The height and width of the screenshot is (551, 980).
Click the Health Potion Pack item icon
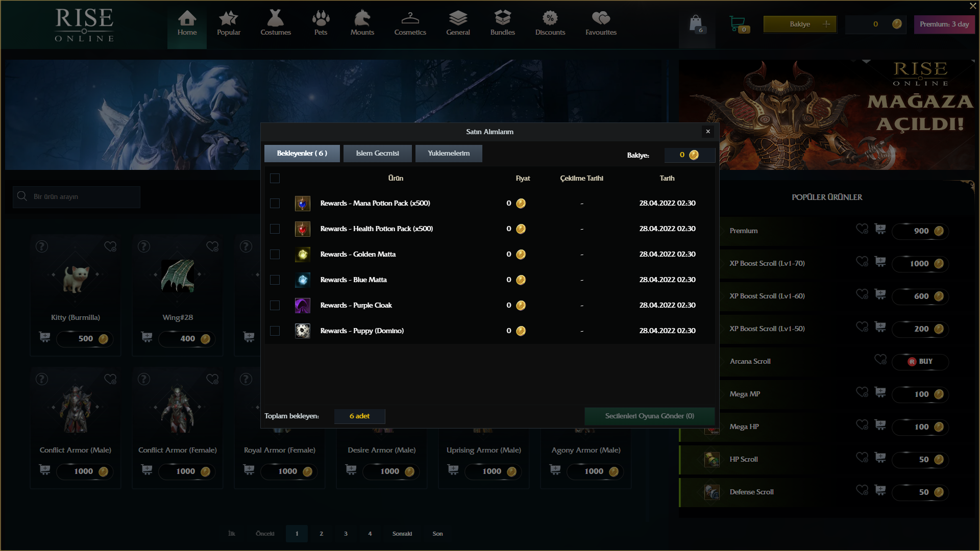click(303, 229)
